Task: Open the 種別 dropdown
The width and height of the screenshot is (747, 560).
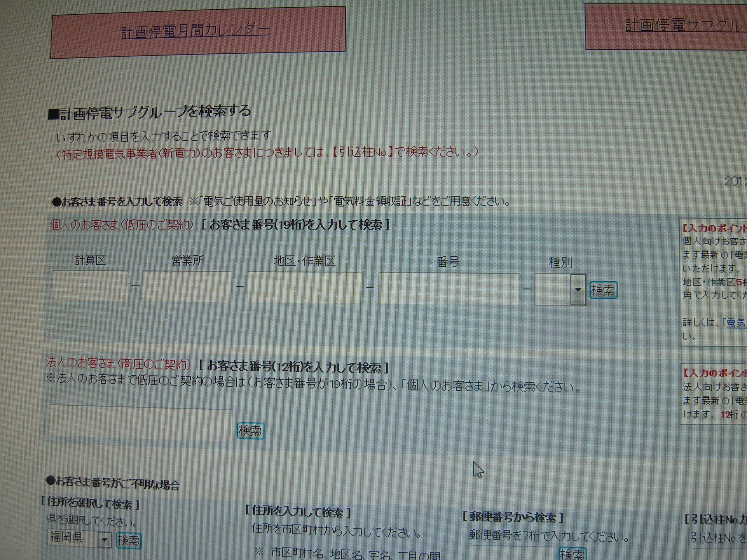Action: (560, 290)
